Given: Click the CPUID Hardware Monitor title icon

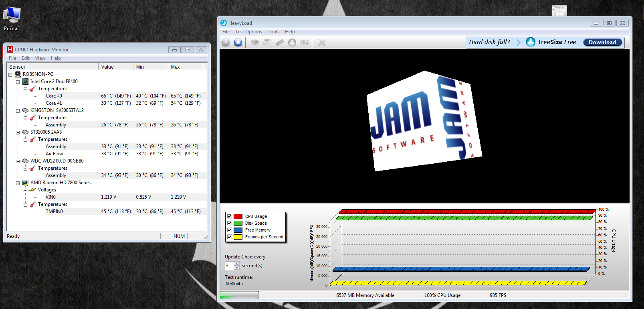Looking at the screenshot, I should click(10, 49).
